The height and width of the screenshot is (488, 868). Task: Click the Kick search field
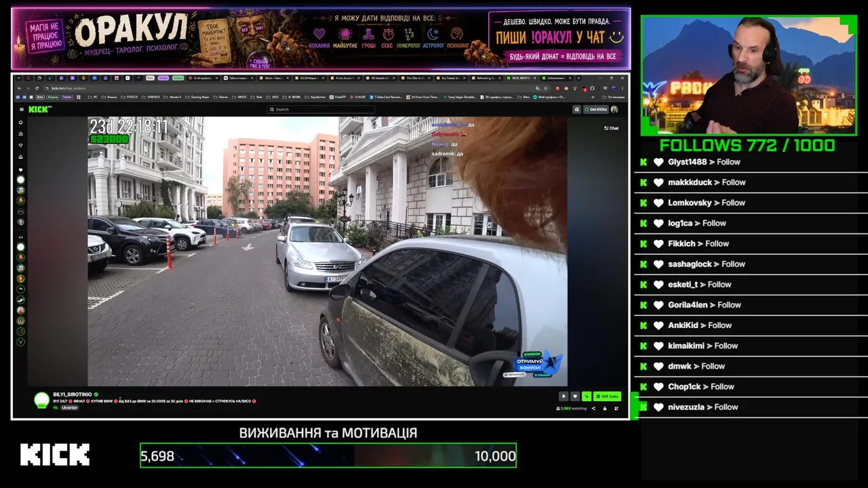321,109
